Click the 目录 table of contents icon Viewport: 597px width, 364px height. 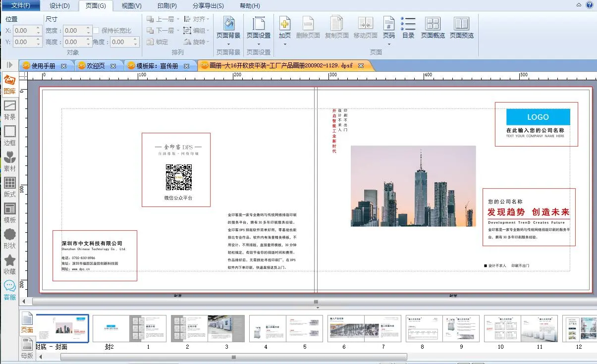pyautogui.click(x=408, y=28)
